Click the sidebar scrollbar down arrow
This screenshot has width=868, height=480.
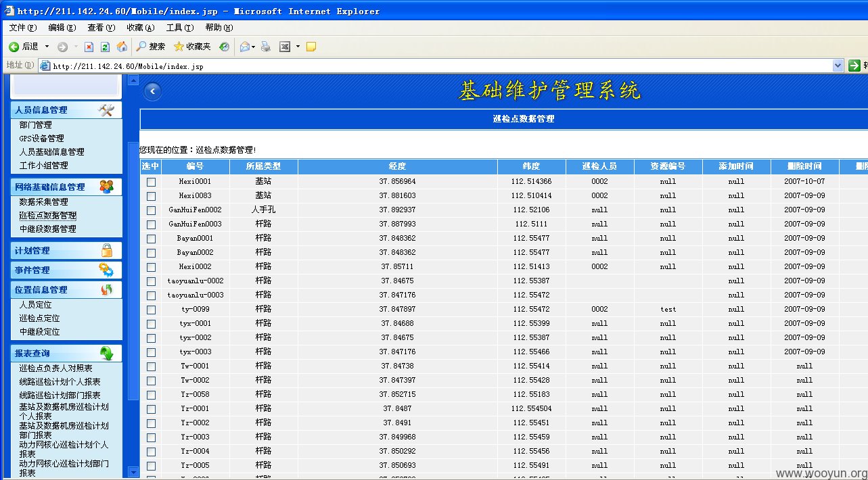(133, 471)
